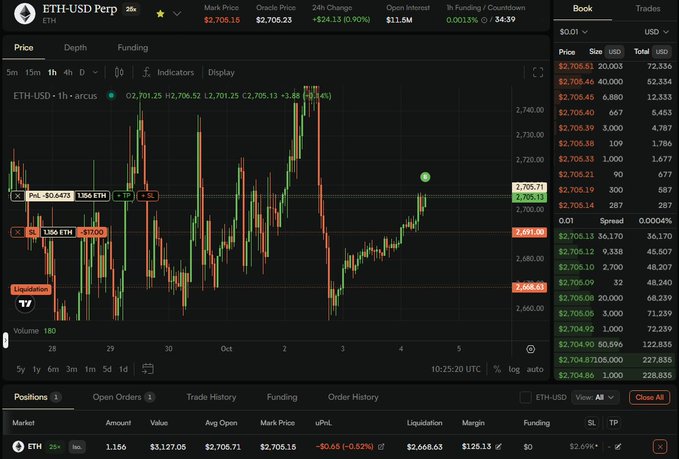Open the go-to-date calendar icon

[x=148, y=369]
